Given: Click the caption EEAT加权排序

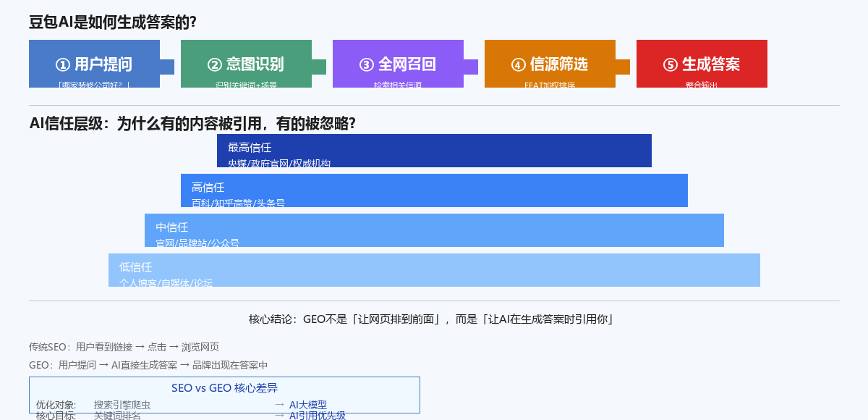Looking at the screenshot, I should pyautogui.click(x=550, y=85).
